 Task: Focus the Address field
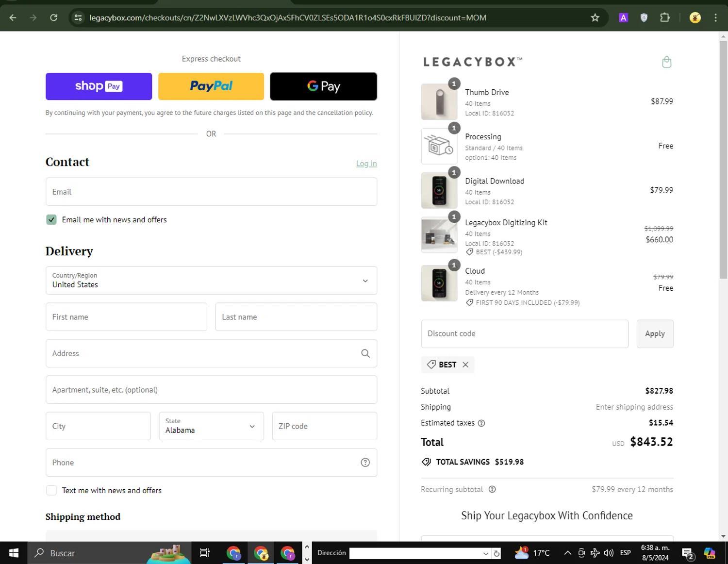(211, 353)
